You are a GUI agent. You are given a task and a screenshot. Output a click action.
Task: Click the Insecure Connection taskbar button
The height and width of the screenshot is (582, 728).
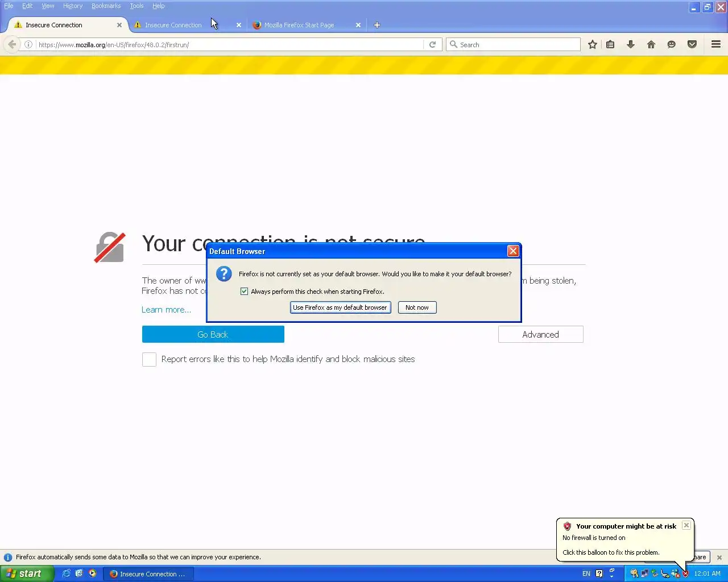pos(148,574)
